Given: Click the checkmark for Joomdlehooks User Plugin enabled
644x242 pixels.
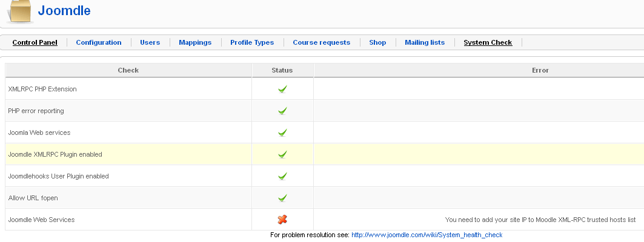Looking at the screenshot, I should tap(282, 176).
